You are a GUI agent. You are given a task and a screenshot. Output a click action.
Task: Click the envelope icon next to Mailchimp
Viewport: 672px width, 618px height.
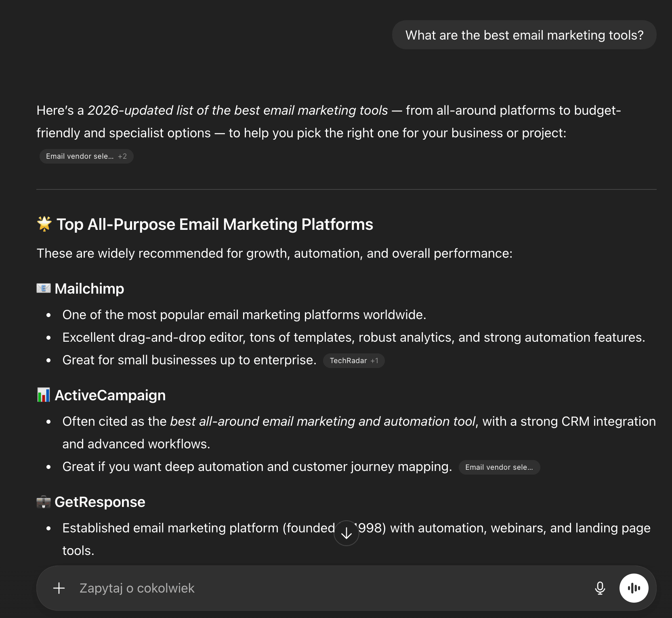click(x=44, y=288)
